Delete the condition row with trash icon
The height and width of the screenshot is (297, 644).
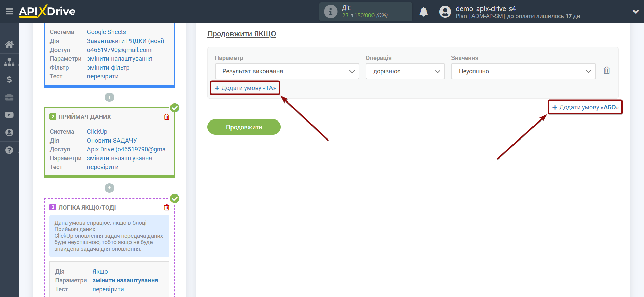607,71
